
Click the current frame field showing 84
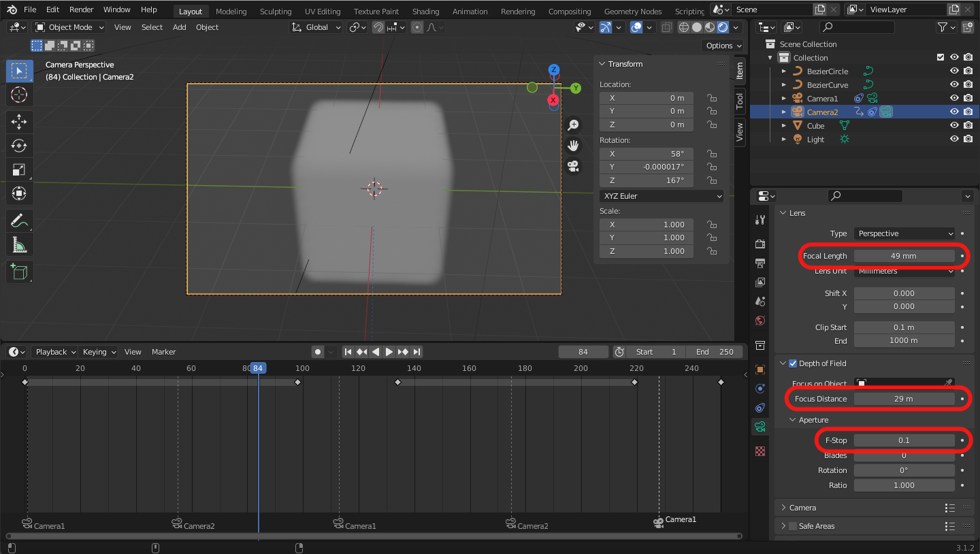583,352
